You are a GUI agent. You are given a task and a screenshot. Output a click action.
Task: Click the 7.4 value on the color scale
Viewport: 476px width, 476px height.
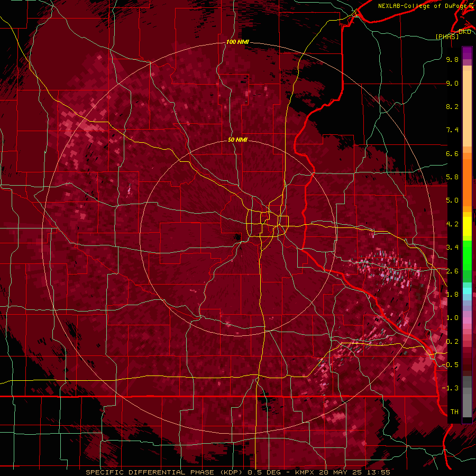(452, 130)
